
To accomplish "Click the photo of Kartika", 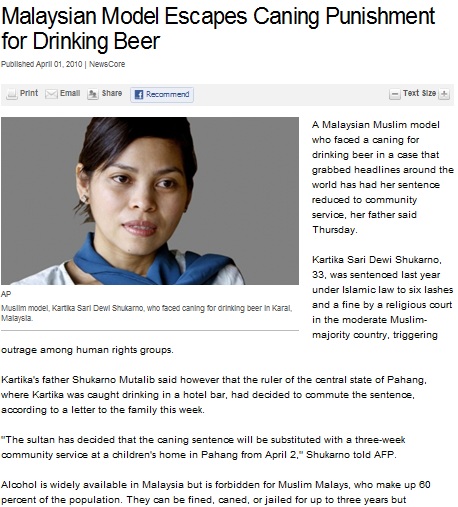I will click(x=150, y=201).
